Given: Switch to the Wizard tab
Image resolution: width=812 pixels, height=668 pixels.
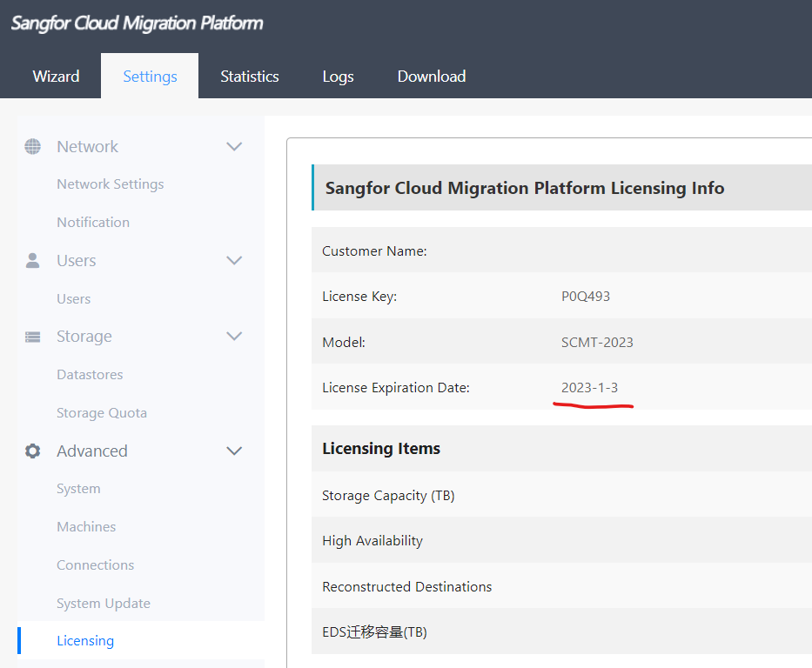Looking at the screenshot, I should 56,77.
